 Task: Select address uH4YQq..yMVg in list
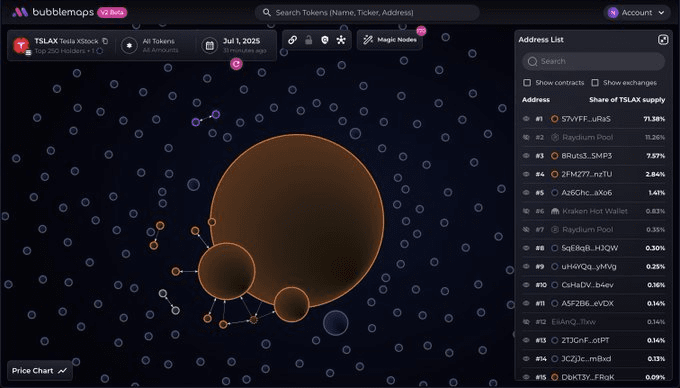click(x=589, y=267)
